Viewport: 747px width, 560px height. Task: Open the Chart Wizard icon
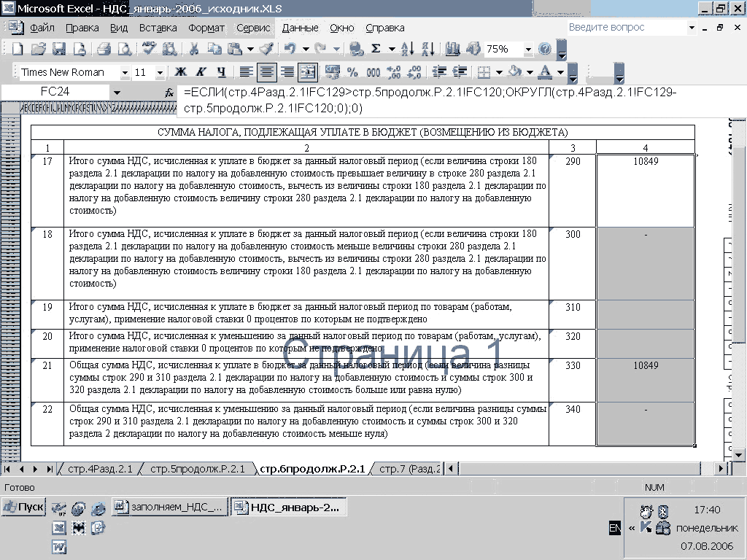(452, 50)
